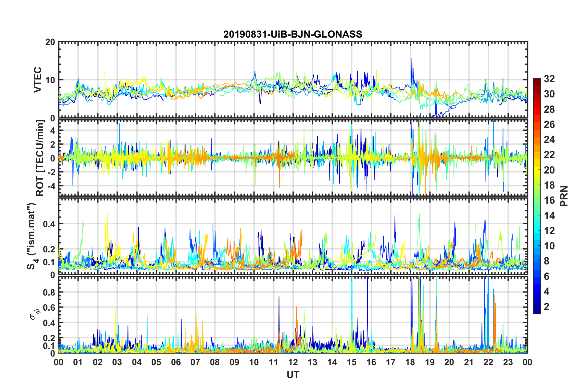Click the 05 hour tick label
Image resolution: width=586 pixels, height=392 pixels.
click(156, 362)
